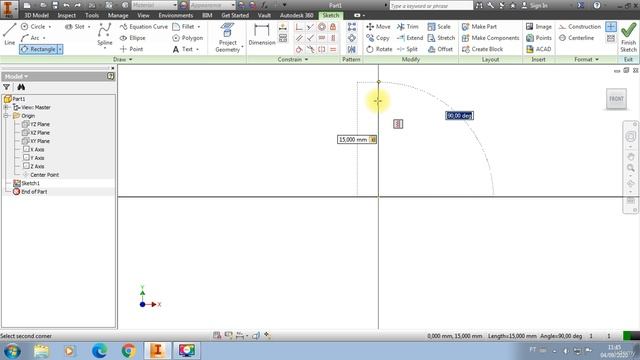Apply Fix (lock) constraint
Screen dimensions: 640x360
point(333,27)
